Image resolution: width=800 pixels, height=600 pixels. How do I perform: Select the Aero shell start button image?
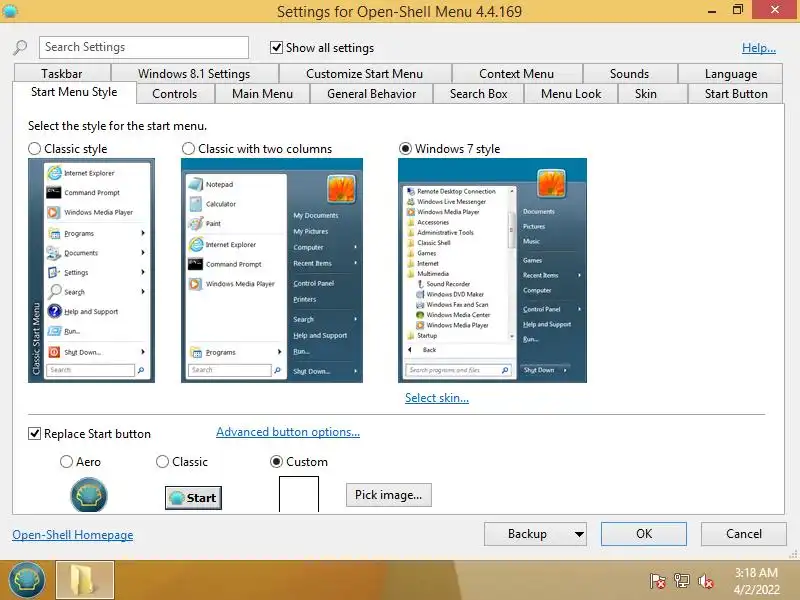[89, 494]
